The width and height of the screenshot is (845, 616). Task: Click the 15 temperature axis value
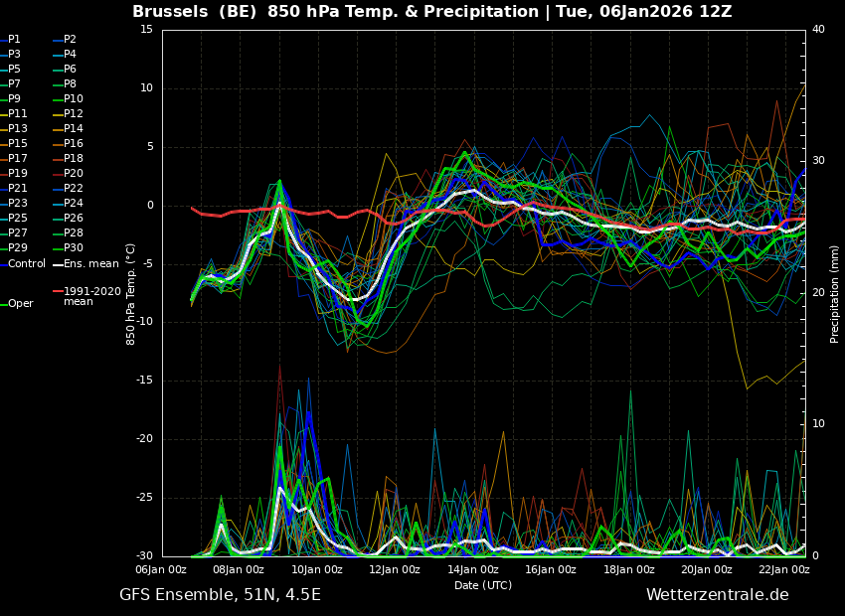(x=146, y=30)
